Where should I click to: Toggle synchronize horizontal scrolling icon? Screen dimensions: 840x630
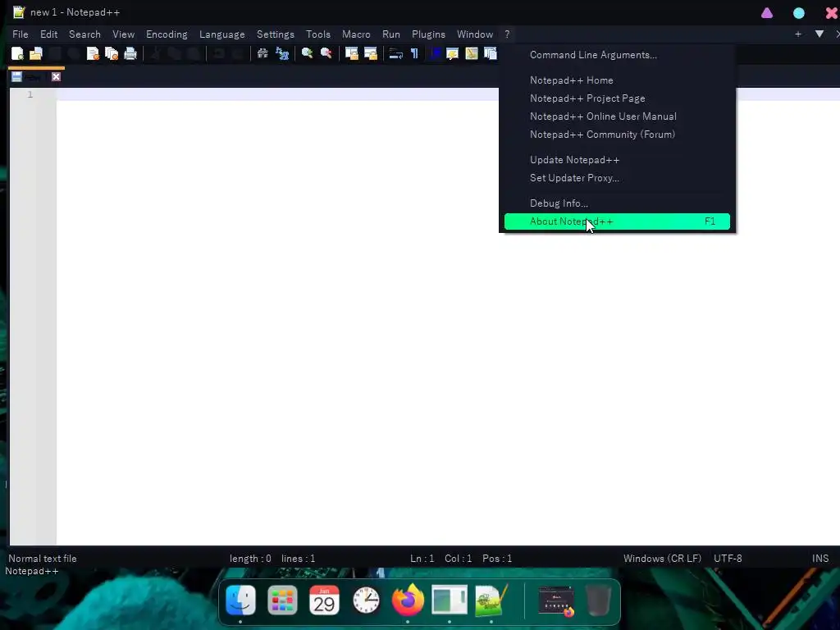[x=370, y=53]
